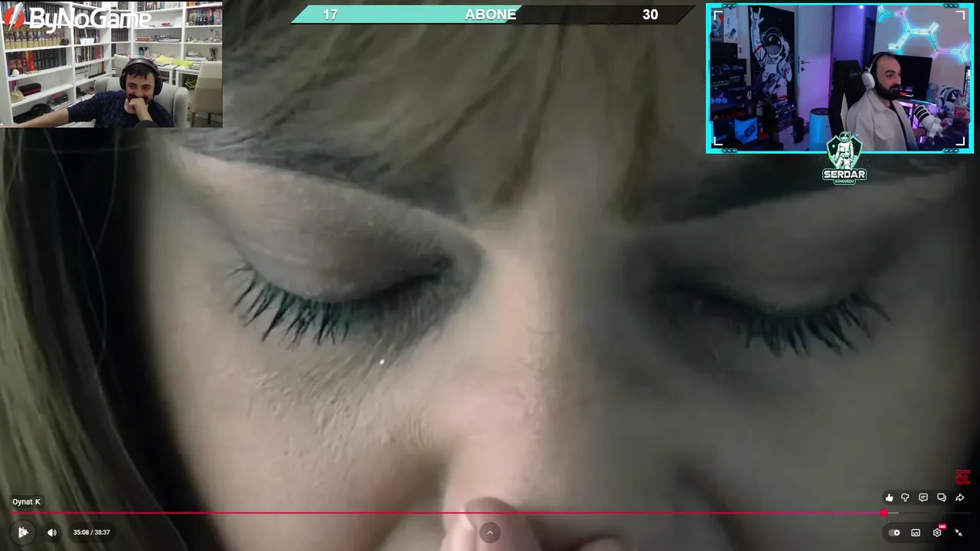
Task: Seek to the middle of the progress bar
Action: coord(490,514)
